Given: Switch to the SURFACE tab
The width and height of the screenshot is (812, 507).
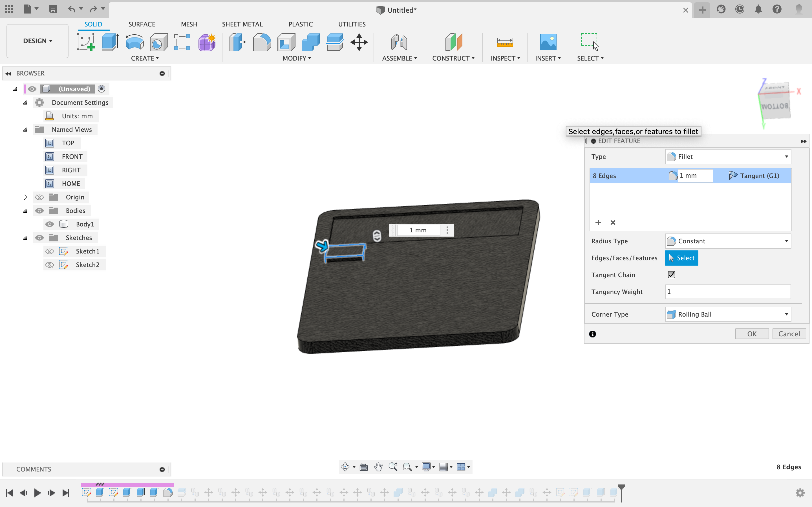Looking at the screenshot, I should 142,24.
